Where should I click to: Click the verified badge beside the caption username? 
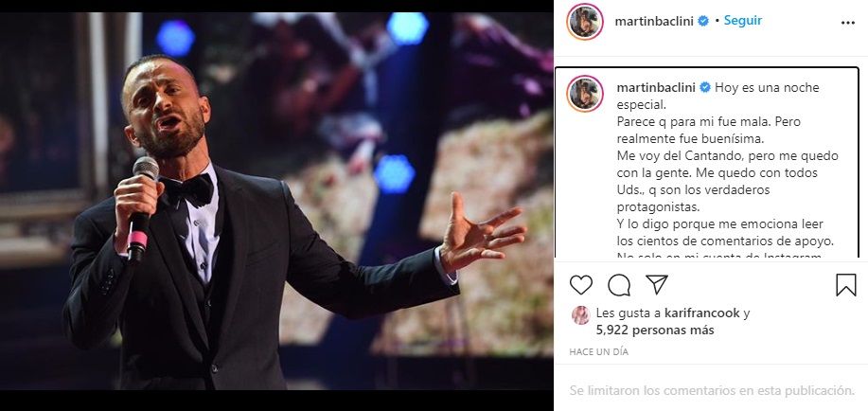(703, 87)
